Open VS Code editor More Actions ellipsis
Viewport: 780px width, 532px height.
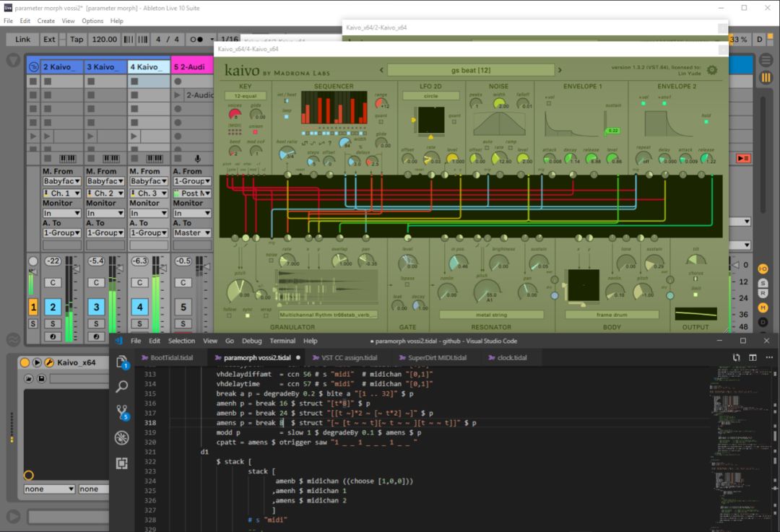[x=769, y=357]
